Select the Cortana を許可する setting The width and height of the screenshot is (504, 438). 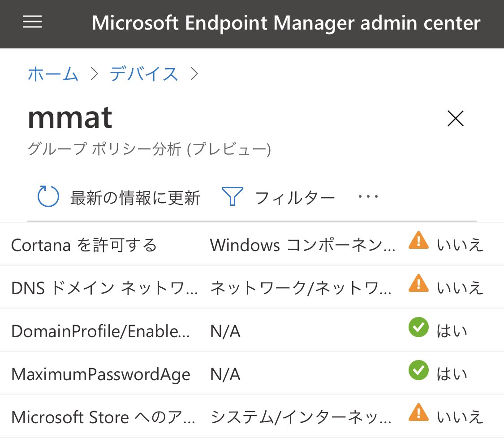(x=84, y=245)
